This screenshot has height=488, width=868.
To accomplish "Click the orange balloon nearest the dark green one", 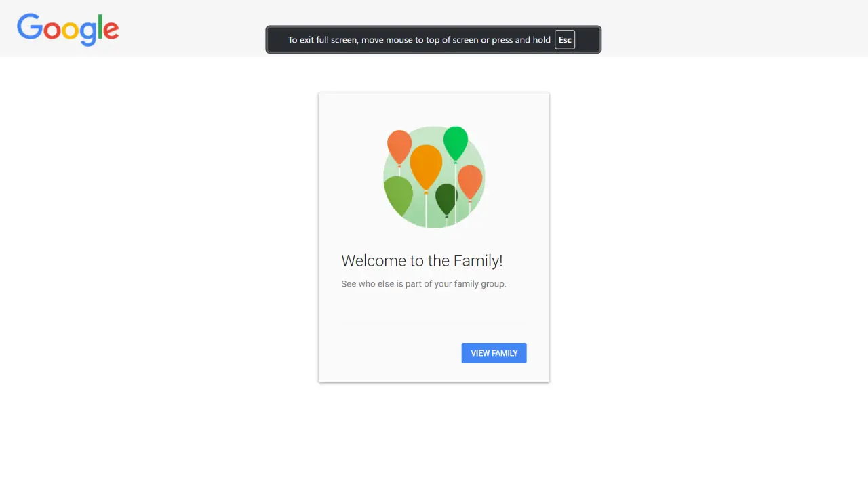I will point(470,182).
